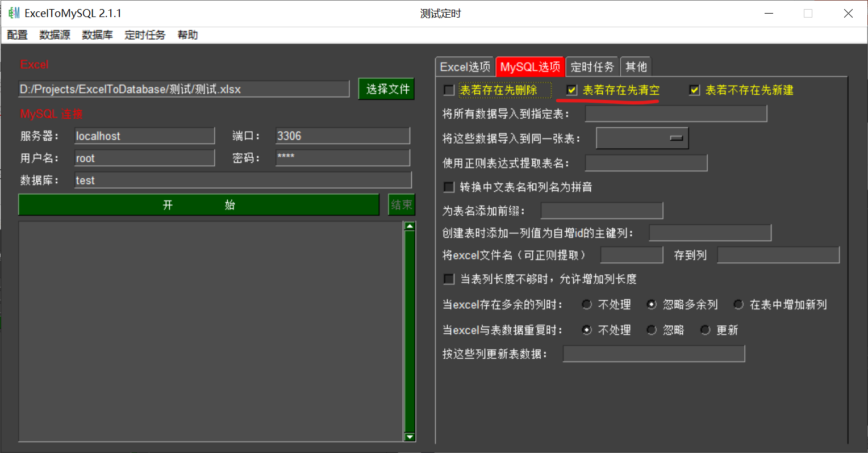Screen dimensions: 868x453
Task: Click the 使用正则表达式提取表名 input field
Action: 646,163
